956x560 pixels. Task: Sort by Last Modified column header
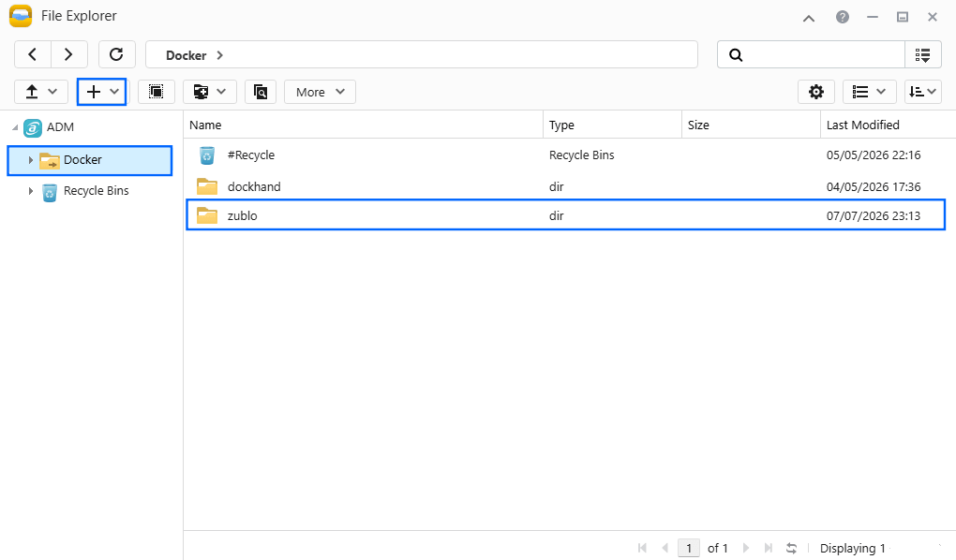(888, 125)
